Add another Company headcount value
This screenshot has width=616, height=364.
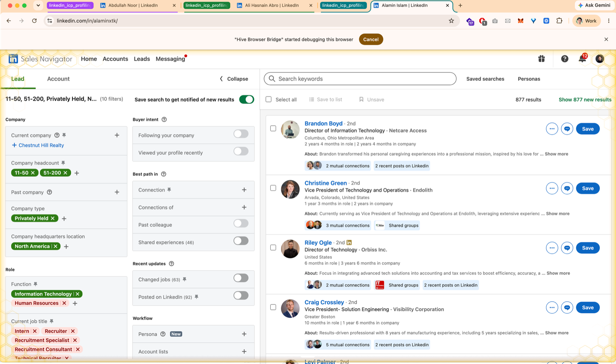77,173
